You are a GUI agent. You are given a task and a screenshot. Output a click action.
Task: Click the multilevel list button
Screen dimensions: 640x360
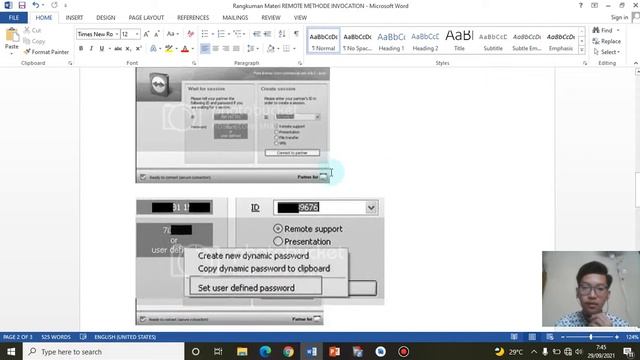(x=237, y=34)
